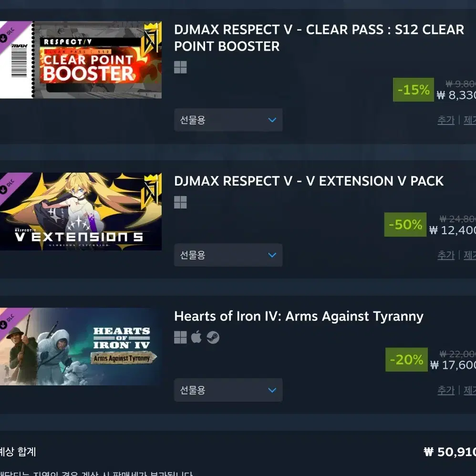Viewport: 476px width, 476px height.
Task: Open DJMAX Respect V Extension V Pack title
Action: tap(309, 181)
